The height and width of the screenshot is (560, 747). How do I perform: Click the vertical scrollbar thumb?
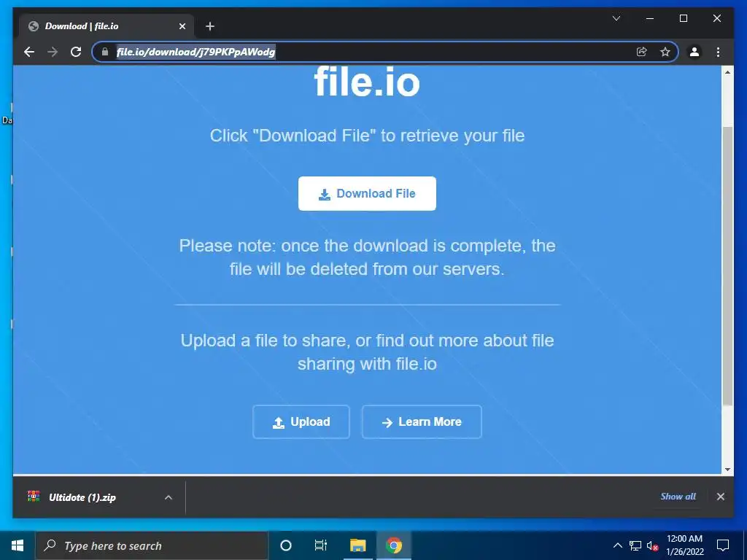click(727, 265)
